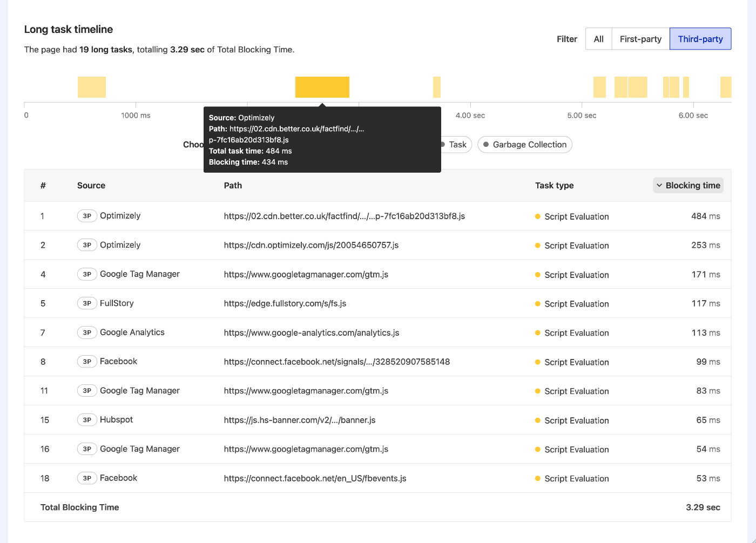Click the dot inside the Garbage Collection chip
This screenshot has height=543, width=756.
(x=486, y=144)
